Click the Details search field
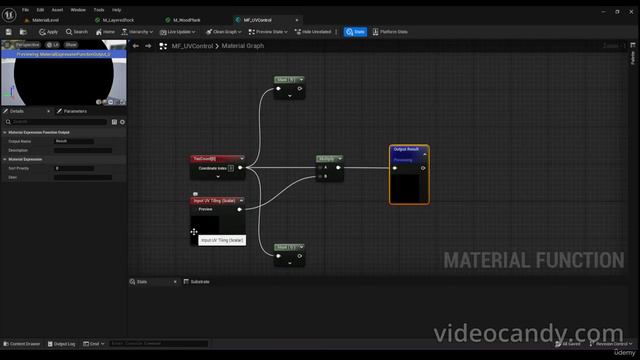 tap(56, 122)
